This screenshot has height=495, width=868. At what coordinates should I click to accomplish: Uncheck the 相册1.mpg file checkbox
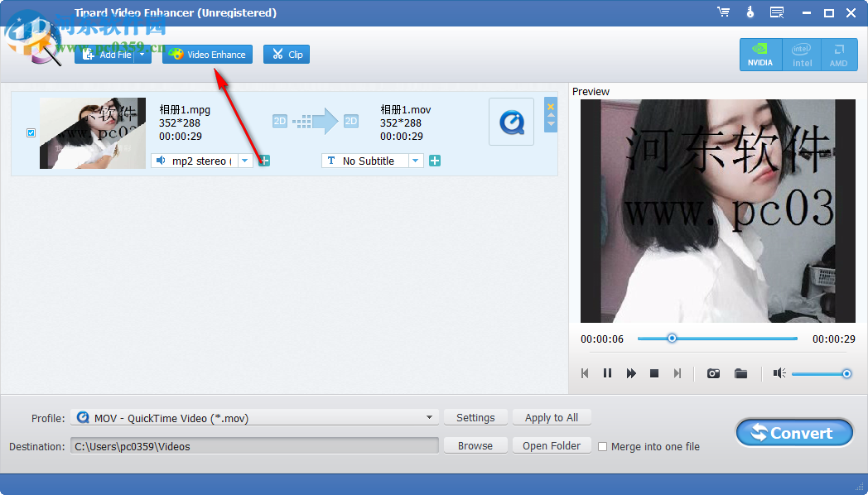coord(31,132)
